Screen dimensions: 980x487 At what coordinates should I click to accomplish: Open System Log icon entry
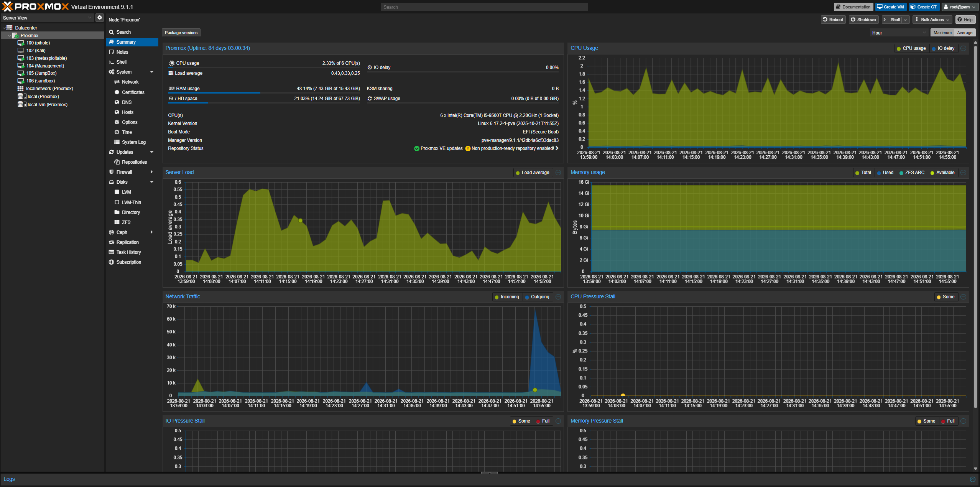click(117, 142)
